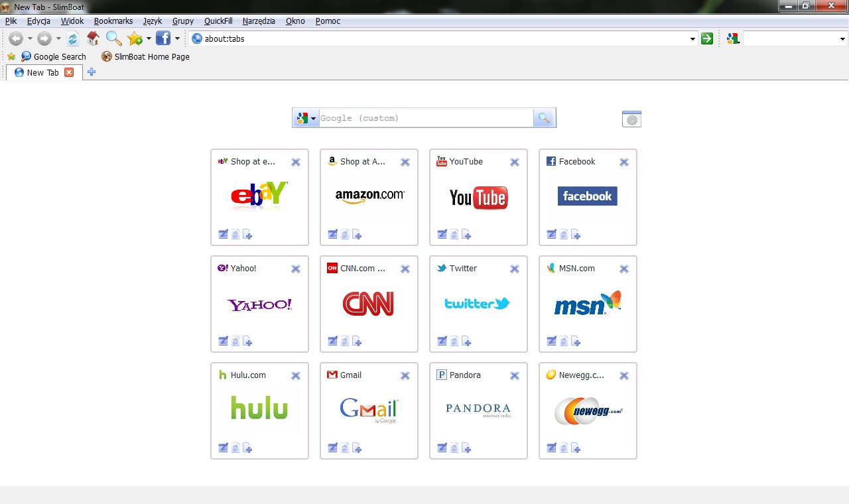Image resolution: width=849 pixels, height=504 pixels.
Task: Go back with the Back arrow button
Action: click(16, 38)
